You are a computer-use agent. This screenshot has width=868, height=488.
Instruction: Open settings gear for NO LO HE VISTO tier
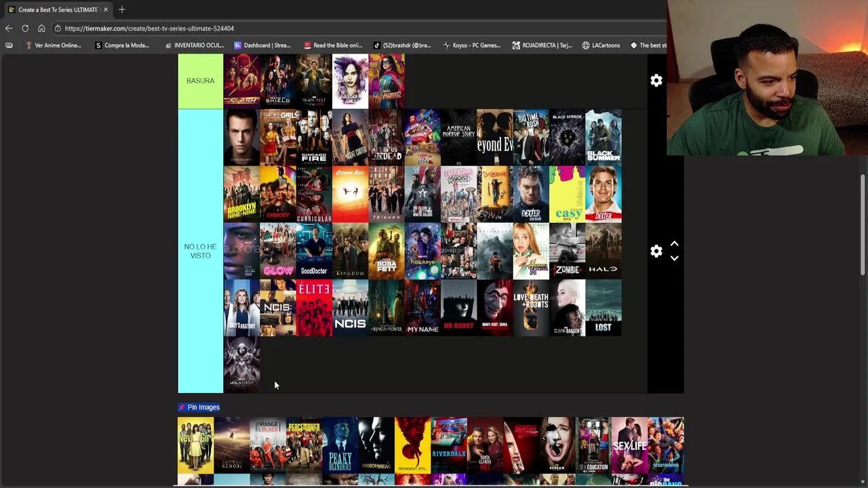656,251
